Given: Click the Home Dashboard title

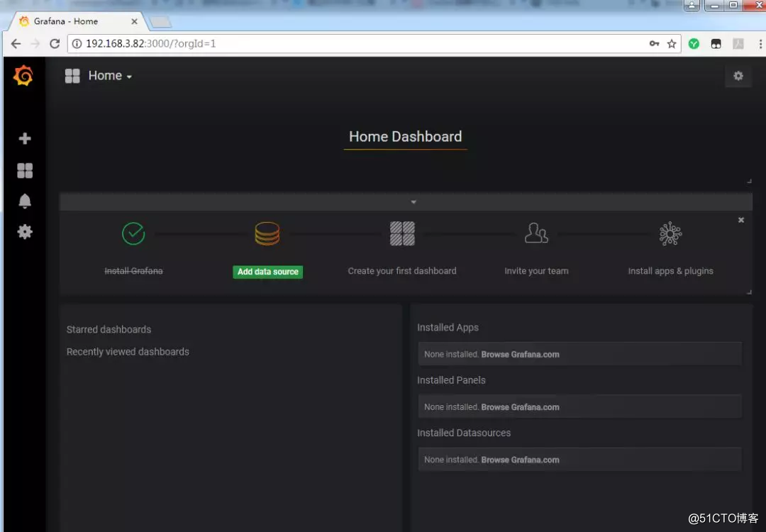Looking at the screenshot, I should (x=406, y=137).
